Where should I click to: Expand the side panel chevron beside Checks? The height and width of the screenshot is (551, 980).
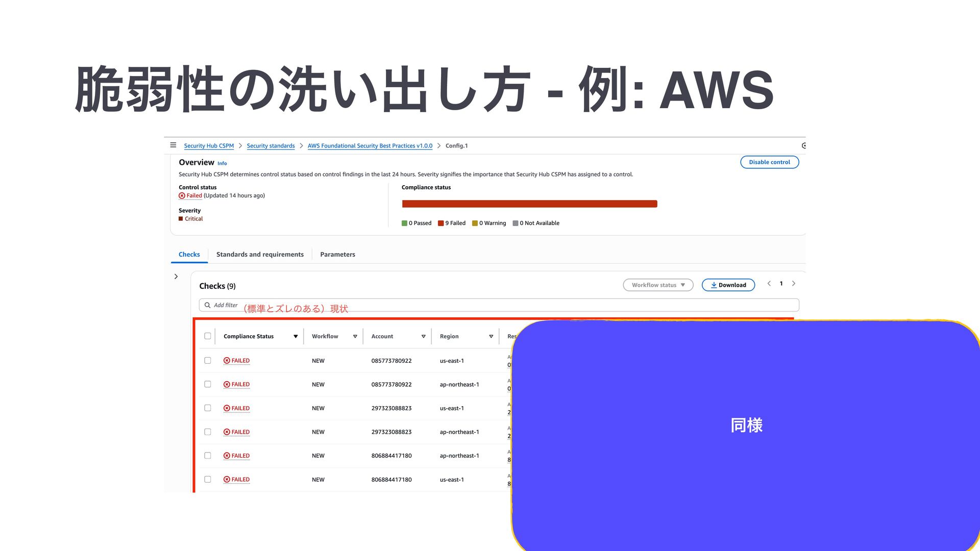(176, 277)
